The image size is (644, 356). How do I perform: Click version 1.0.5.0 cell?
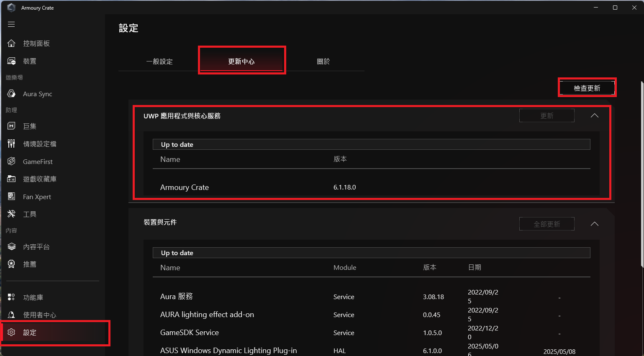pos(432,333)
